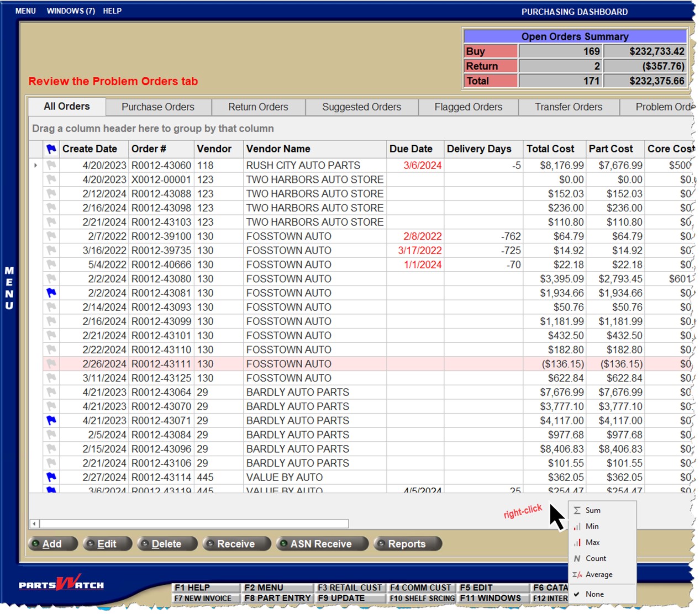Select the checked None option in context menu
Screen dimensions: 700x614
(594, 594)
